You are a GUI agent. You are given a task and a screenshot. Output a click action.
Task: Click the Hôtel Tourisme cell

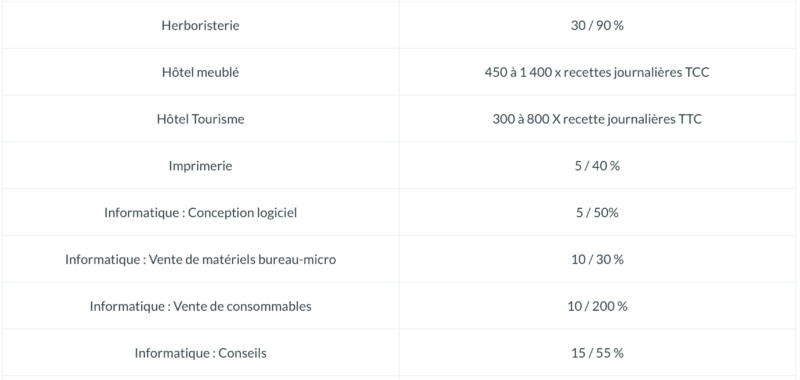[x=201, y=119]
